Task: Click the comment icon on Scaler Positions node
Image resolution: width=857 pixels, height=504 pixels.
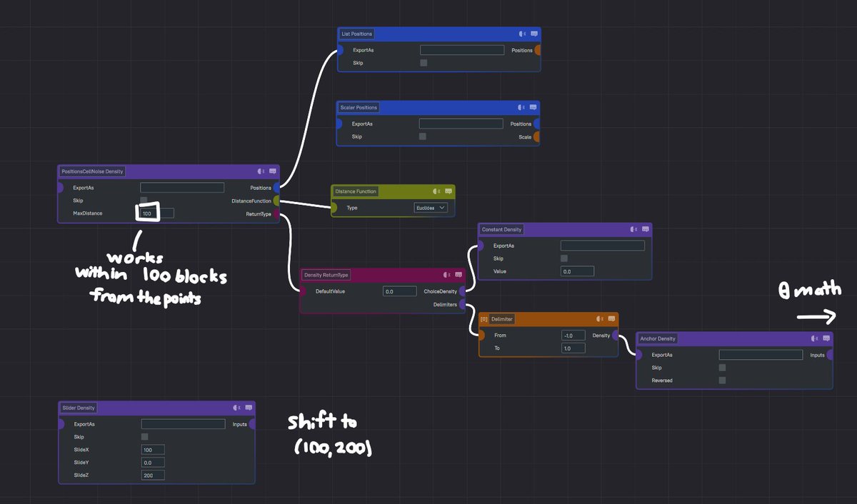Action: pos(534,107)
